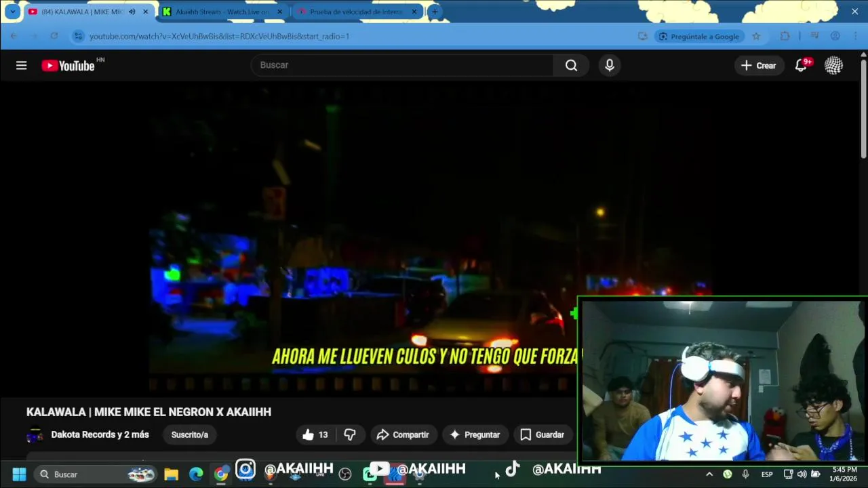Start voice search with microphone icon
This screenshot has height=488, width=868.
click(x=610, y=65)
